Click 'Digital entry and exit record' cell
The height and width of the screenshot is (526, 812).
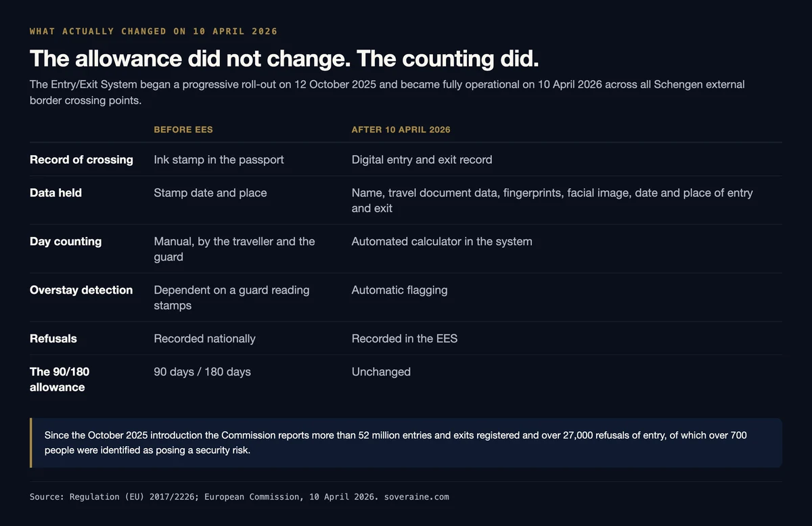coord(422,160)
